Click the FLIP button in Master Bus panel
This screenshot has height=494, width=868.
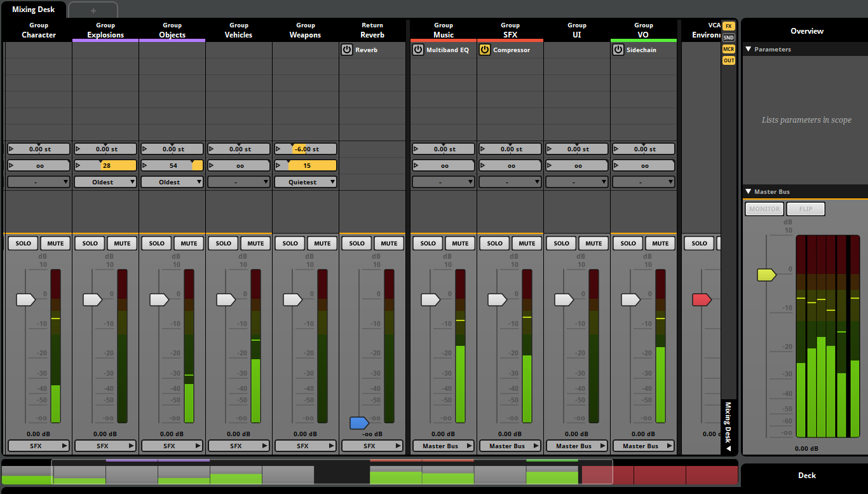point(805,209)
